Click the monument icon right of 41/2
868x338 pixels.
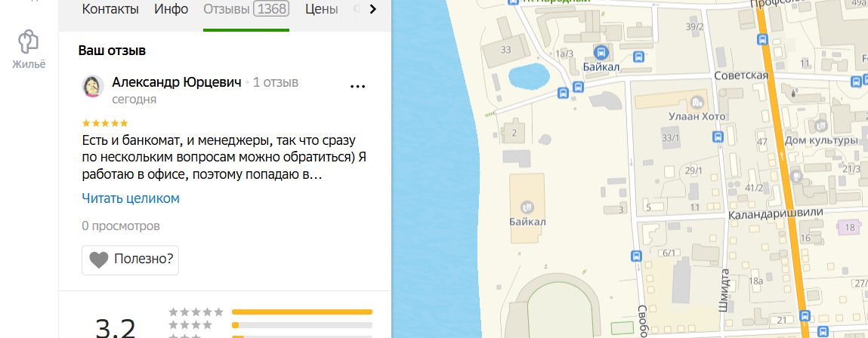pyautogui.click(x=797, y=177)
